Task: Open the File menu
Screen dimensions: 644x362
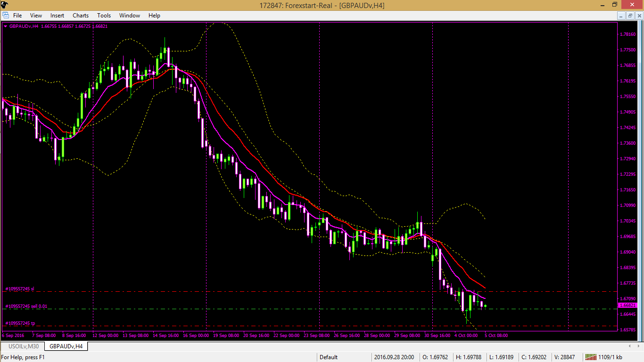Action: [17, 16]
